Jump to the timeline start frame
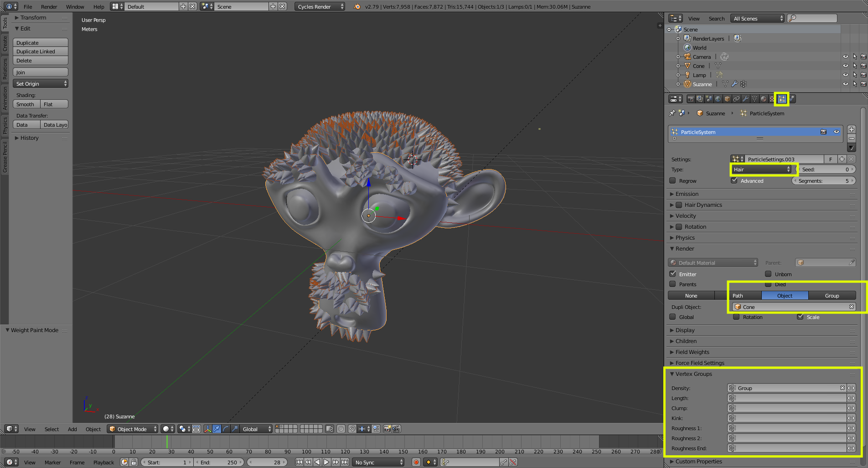 pyautogui.click(x=299, y=462)
